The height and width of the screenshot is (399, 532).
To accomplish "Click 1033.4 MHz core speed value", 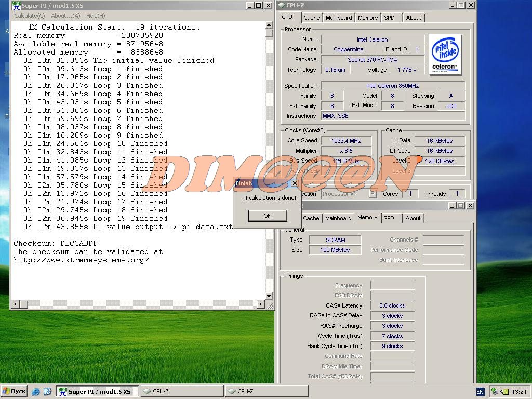I will pos(346,141).
